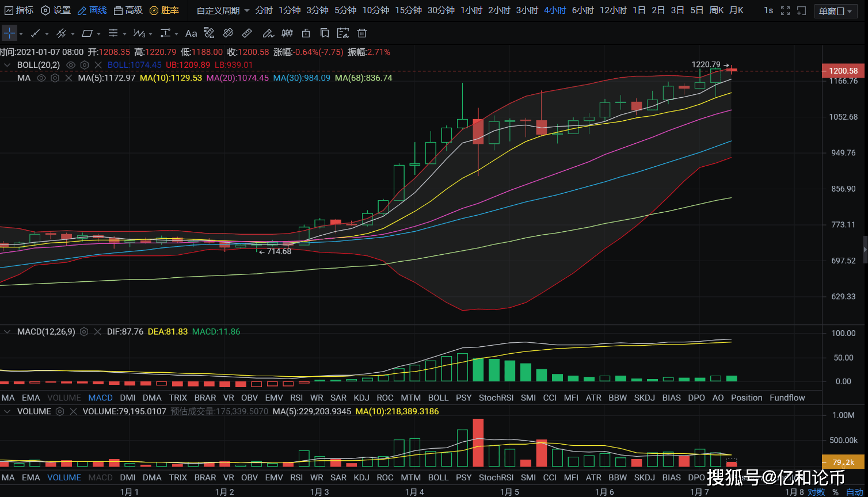Image resolution: width=868 pixels, height=497 pixels.
Task: Toggle BOLL indicator visibility eye
Action: click(71, 65)
